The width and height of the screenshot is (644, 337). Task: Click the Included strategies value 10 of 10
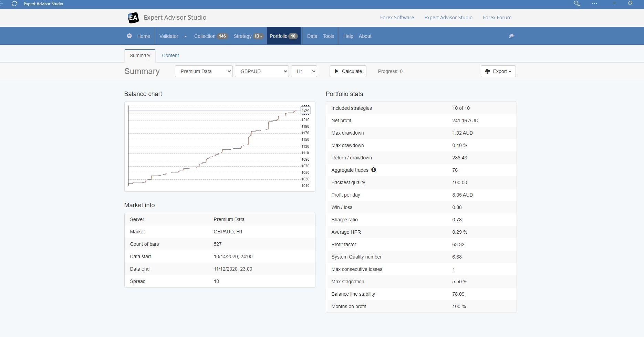click(x=461, y=108)
